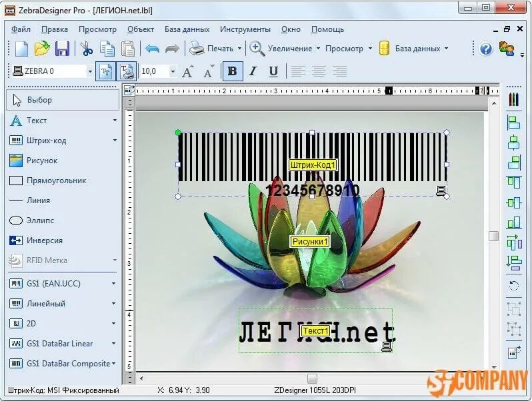Open the Файл menu

[x=21, y=29]
